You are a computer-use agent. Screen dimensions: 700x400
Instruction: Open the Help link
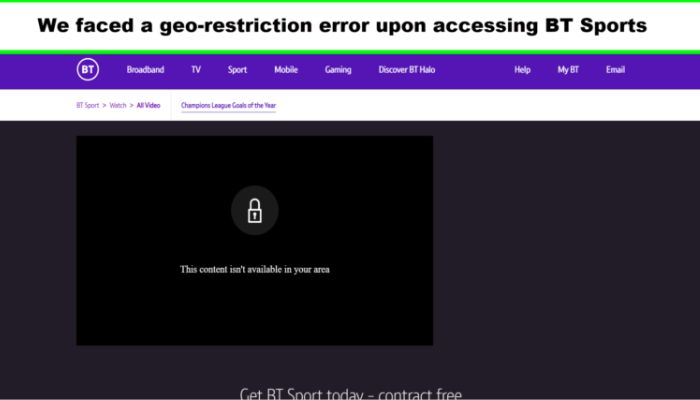522,70
